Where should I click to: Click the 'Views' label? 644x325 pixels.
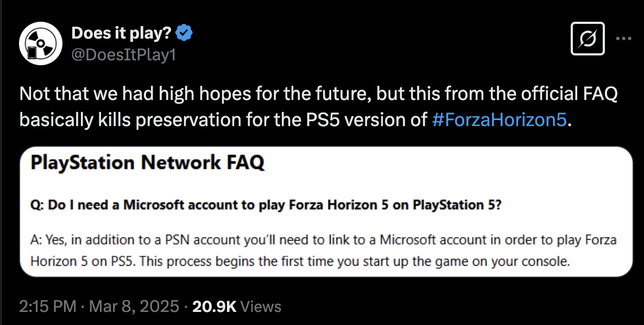[261, 307]
